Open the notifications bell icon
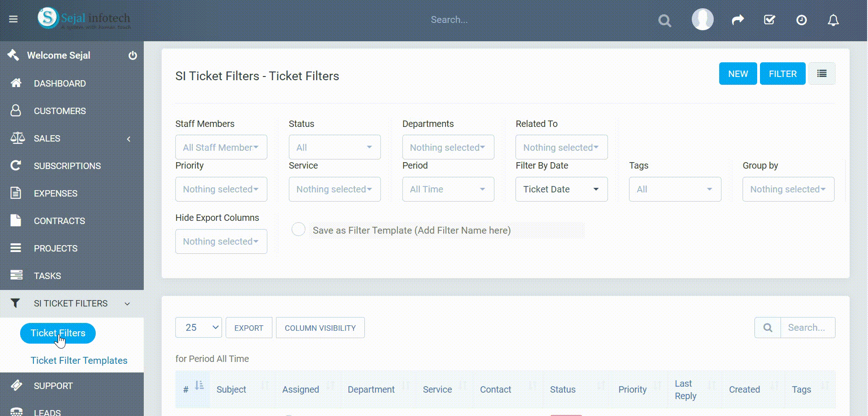 click(x=833, y=20)
